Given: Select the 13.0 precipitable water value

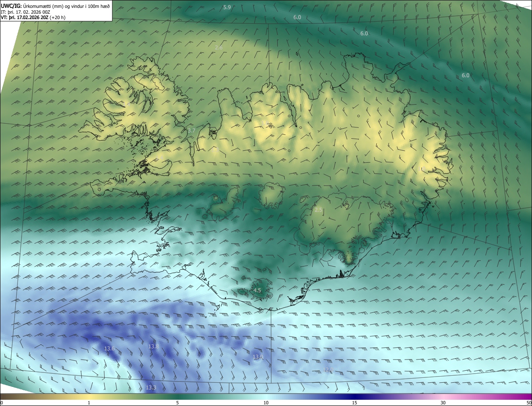Looking at the screenshot, I should (258, 357).
